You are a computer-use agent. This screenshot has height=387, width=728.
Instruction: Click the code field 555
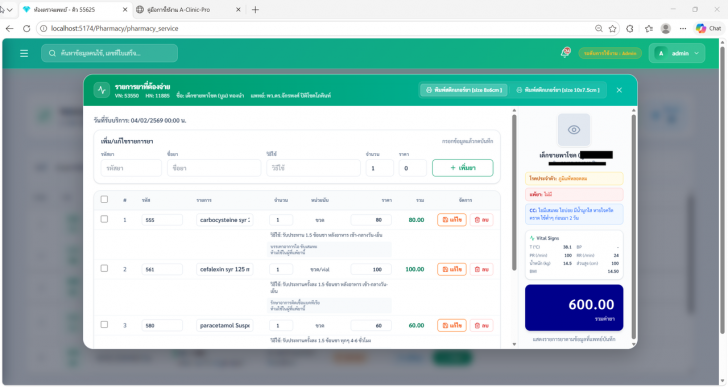(162, 220)
